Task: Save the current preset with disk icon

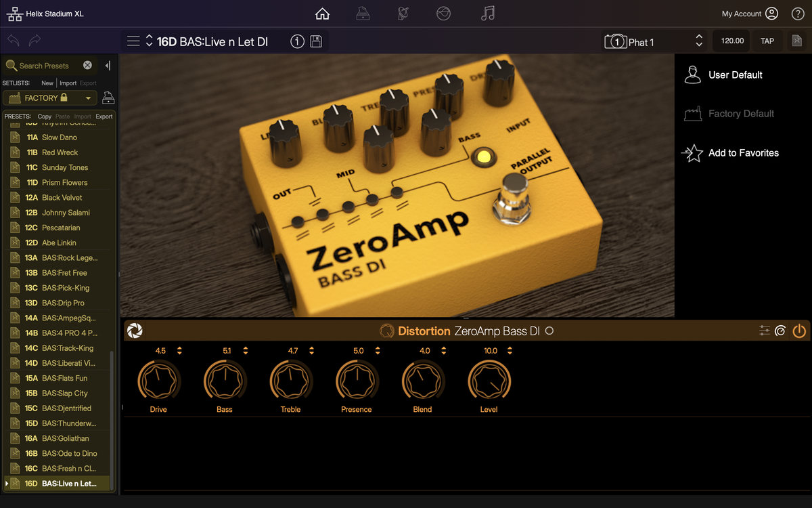Action: point(316,42)
